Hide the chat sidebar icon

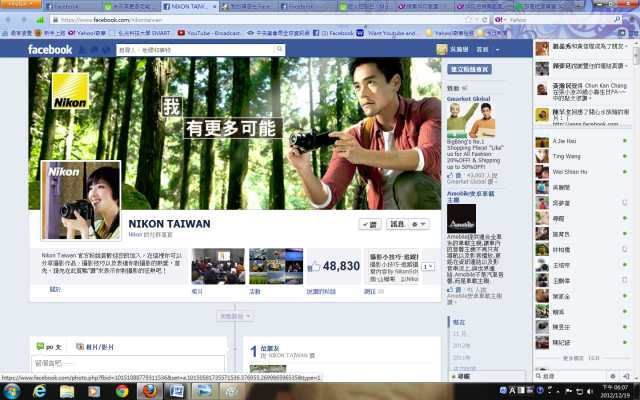click(626, 376)
